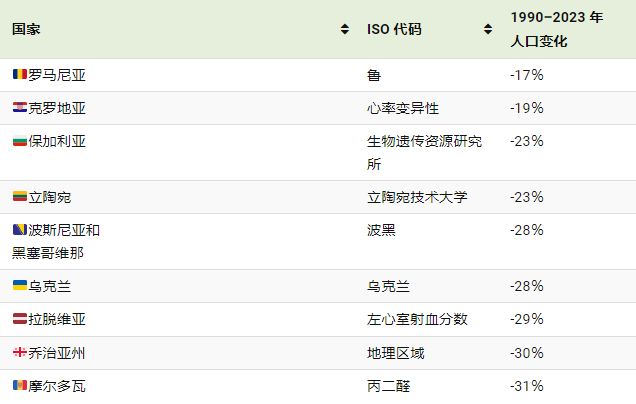This screenshot has width=636, height=404.
Task: Open the 摩尔多瓦 country link
Action: coord(57,386)
